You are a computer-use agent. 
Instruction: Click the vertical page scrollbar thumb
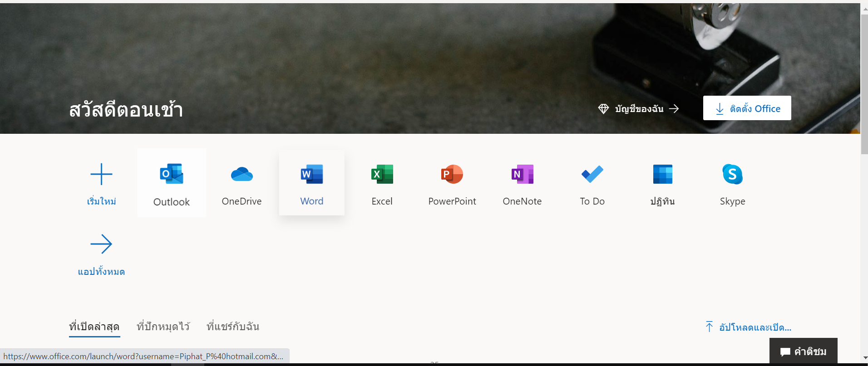point(864,84)
